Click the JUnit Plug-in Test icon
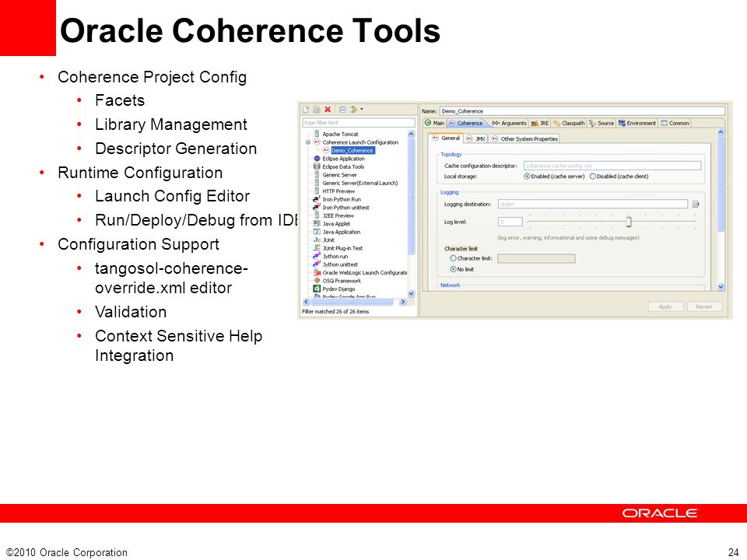This screenshot has width=747, height=560. 317,248
